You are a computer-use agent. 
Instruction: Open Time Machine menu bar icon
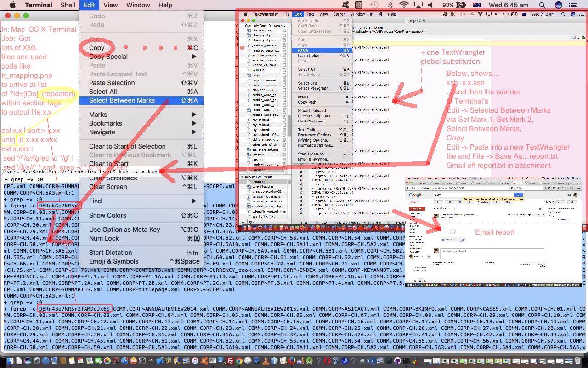[374, 5]
